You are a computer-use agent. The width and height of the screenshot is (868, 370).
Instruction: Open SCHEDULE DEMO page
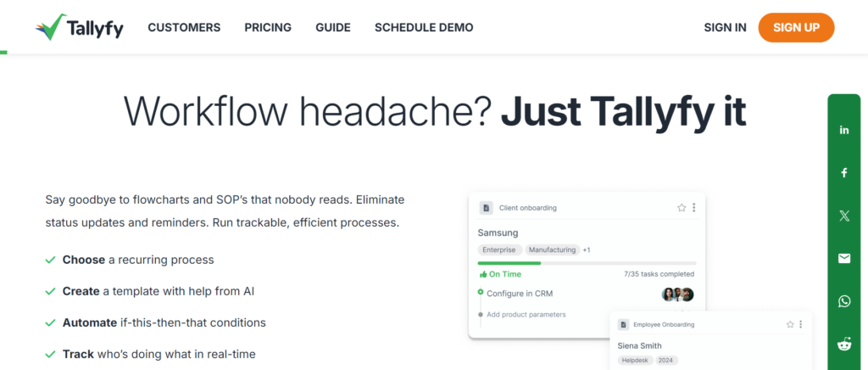[424, 28]
